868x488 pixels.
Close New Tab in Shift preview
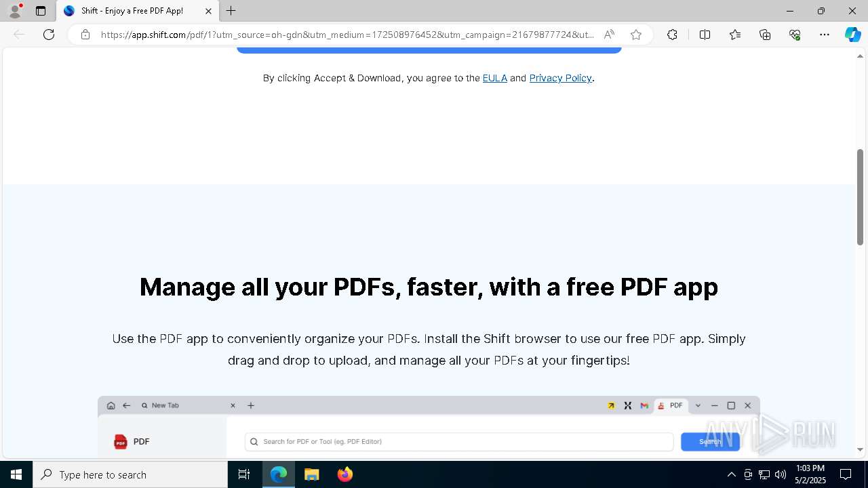(x=233, y=405)
